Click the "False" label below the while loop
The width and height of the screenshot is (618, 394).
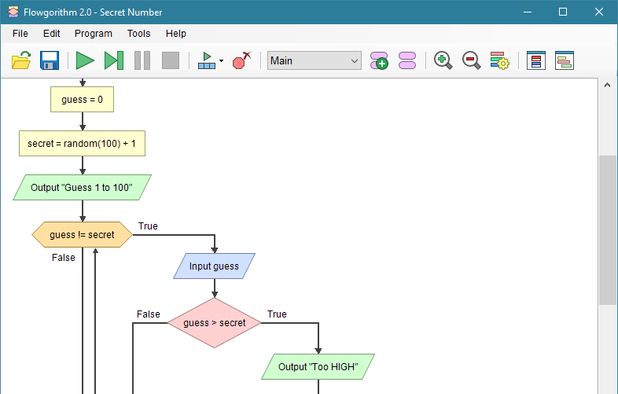(x=63, y=258)
